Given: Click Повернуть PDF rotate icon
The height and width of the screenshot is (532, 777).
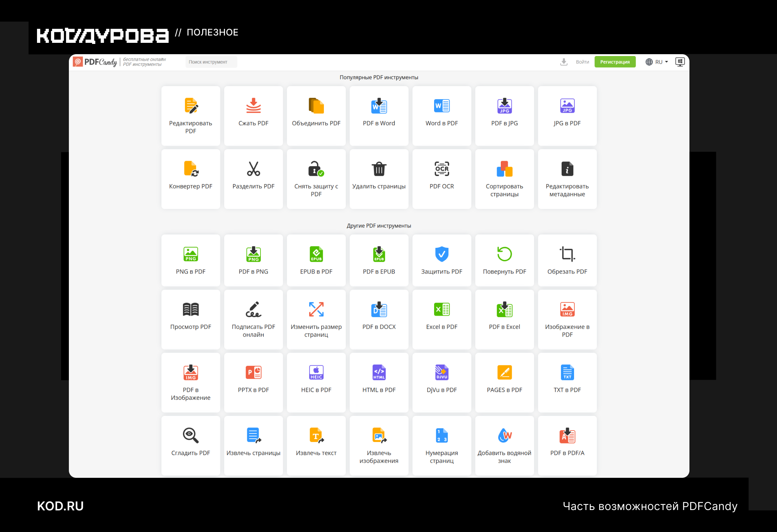Looking at the screenshot, I should pos(504,254).
